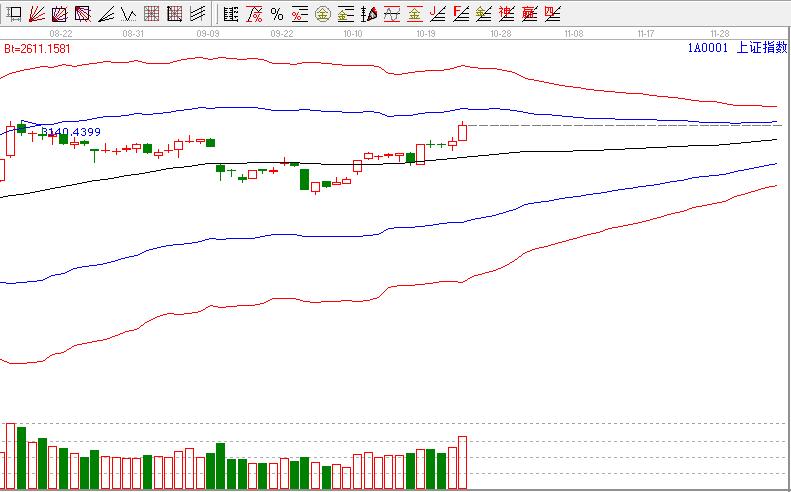Click the 10-28 date axis marker

501,33
